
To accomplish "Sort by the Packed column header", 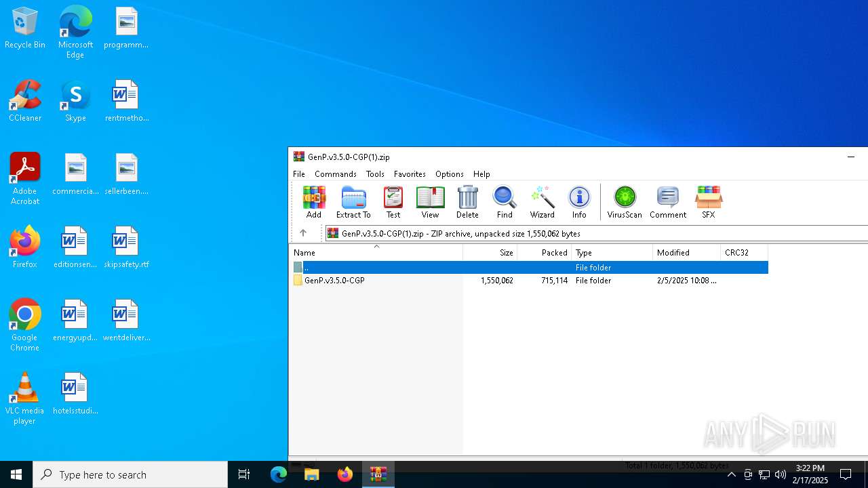I will click(x=545, y=253).
